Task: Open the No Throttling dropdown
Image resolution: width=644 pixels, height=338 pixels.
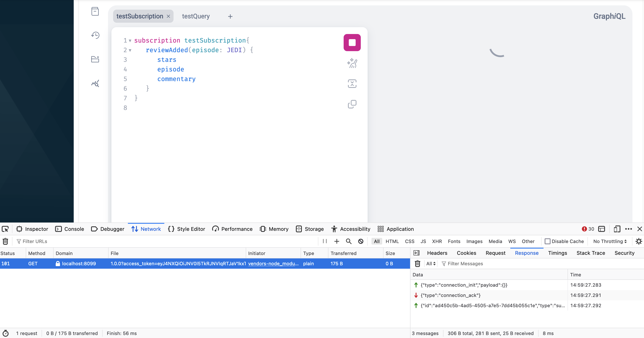Action: point(610,241)
